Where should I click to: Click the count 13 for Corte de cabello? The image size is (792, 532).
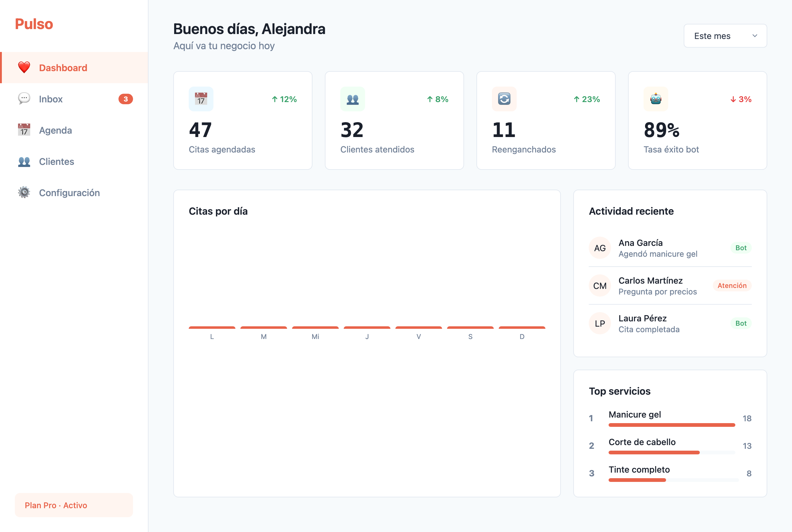(x=747, y=446)
